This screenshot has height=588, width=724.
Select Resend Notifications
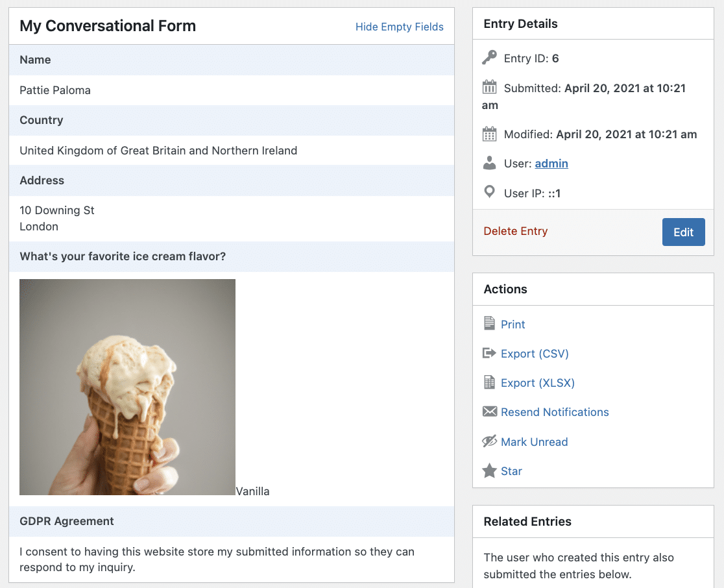(555, 412)
